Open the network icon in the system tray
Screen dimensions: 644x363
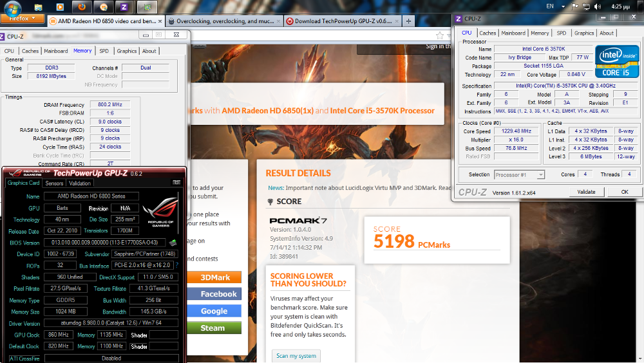(587, 6)
